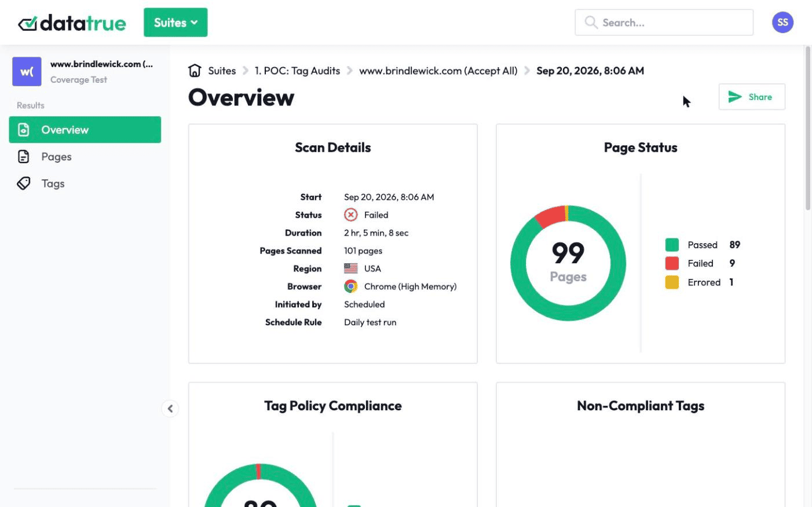
Task: Open the Overview sidebar tab
Action: point(85,130)
